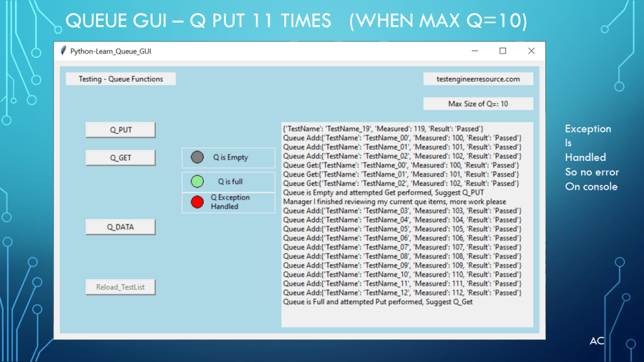Click the Q is Empty text label
The height and width of the screenshot is (362, 644).
(x=230, y=158)
